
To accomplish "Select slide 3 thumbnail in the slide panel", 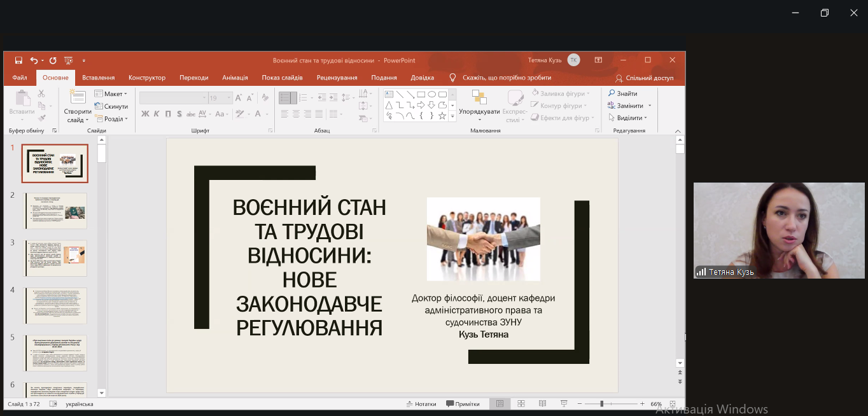I will coord(55,258).
